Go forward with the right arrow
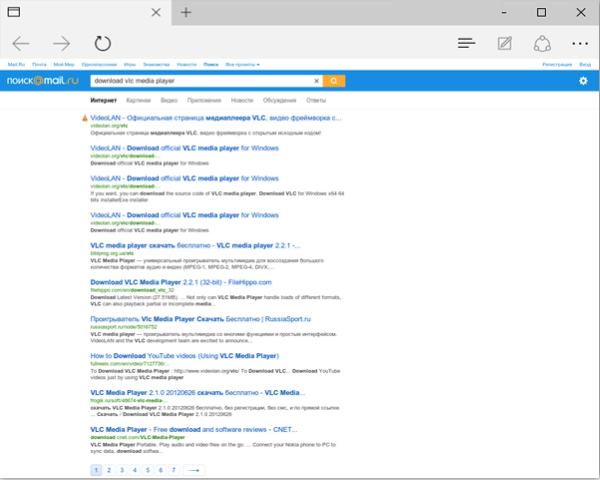 [62, 44]
